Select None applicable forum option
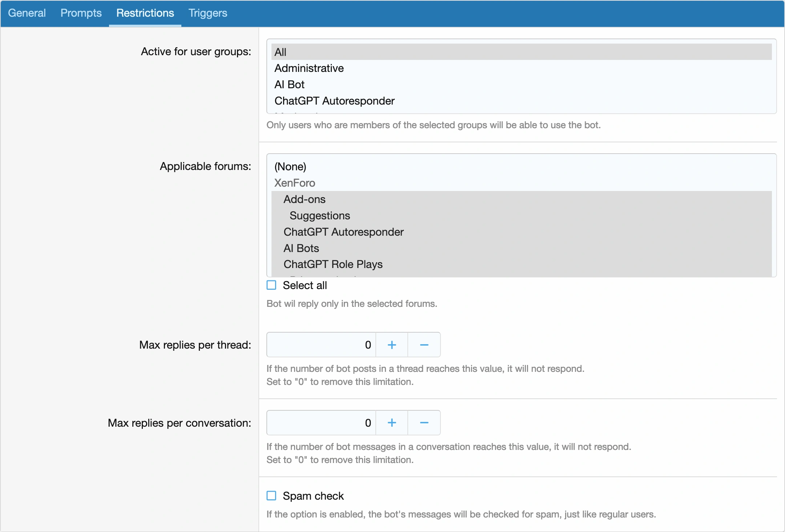Viewport: 785px width, 532px height. [290, 166]
